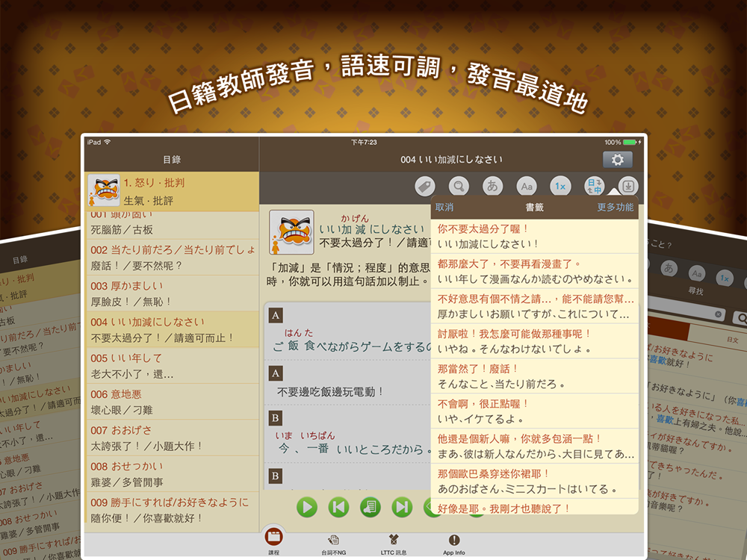Tap 更多功能 in bookmark popover
Image resolution: width=747 pixels, height=560 pixels.
(615, 207)
